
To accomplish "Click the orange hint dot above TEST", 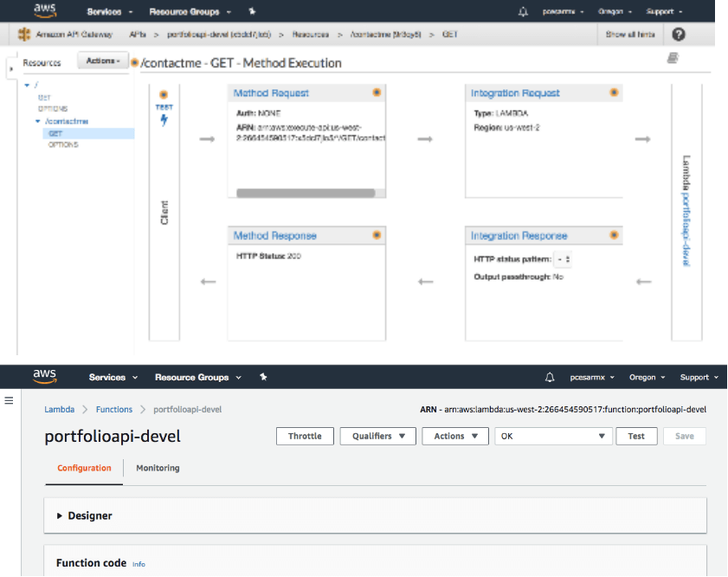I will point(164,94).
